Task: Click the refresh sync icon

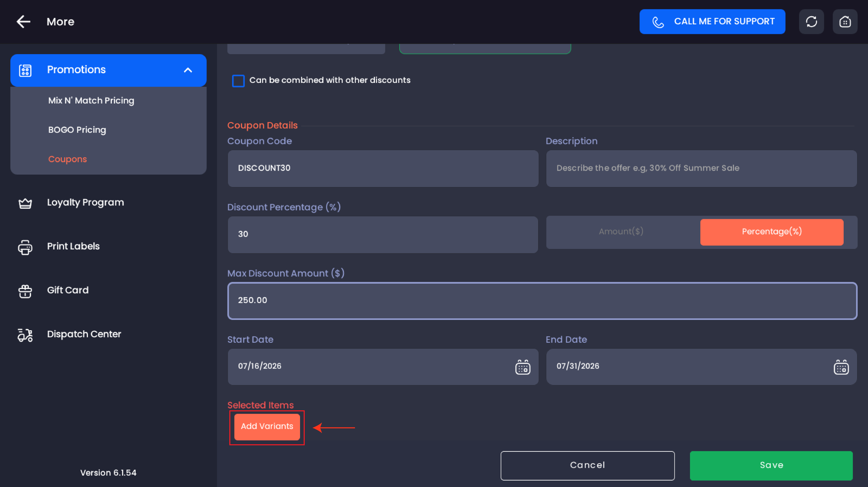Action: click(x=812, y=22)
